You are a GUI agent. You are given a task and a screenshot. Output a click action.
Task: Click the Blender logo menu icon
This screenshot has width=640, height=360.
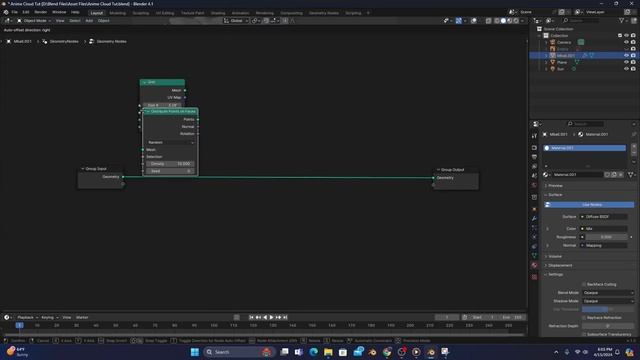[6, 12]
